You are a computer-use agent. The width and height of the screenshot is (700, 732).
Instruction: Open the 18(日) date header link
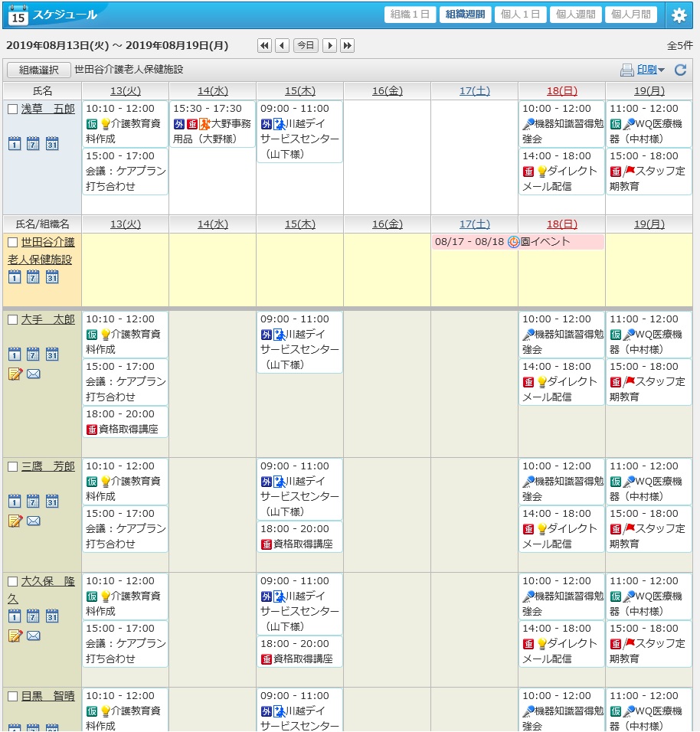pos(562,91)
